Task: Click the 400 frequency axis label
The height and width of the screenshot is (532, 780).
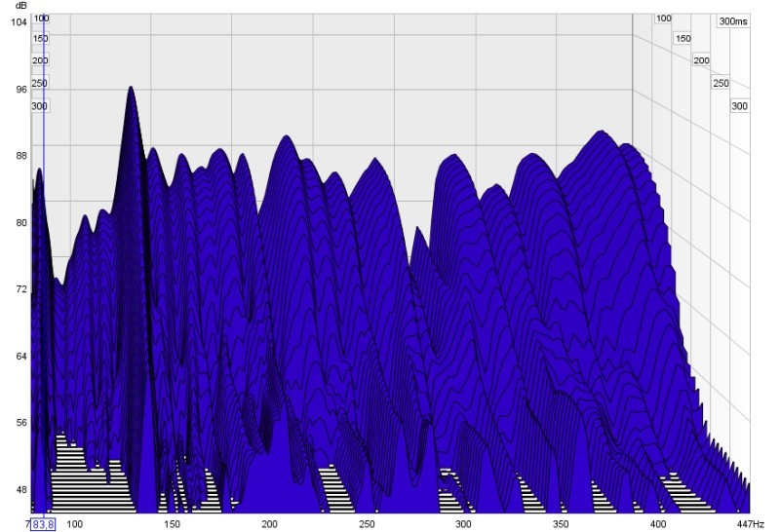Action: tap(658, 524)
